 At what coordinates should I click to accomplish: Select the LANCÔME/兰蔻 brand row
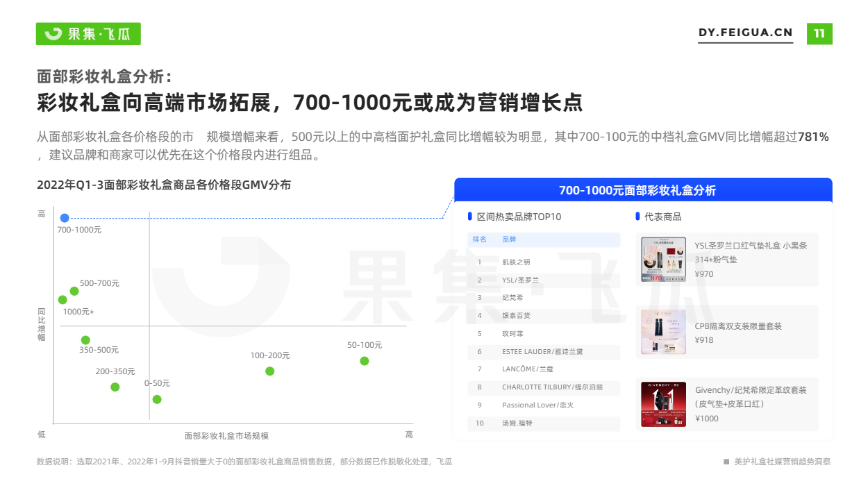(544, 369)
